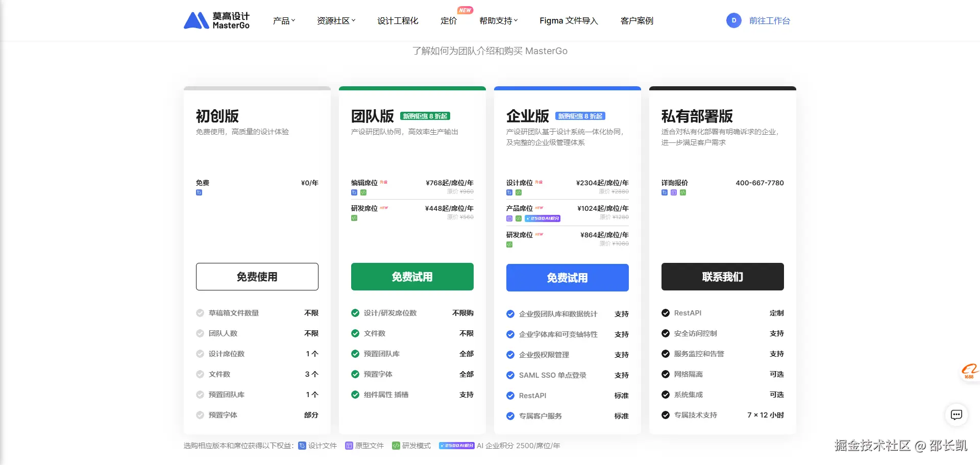Open the 设计工程化 nav item
The image size is (980, 465).
click(398, 21)
